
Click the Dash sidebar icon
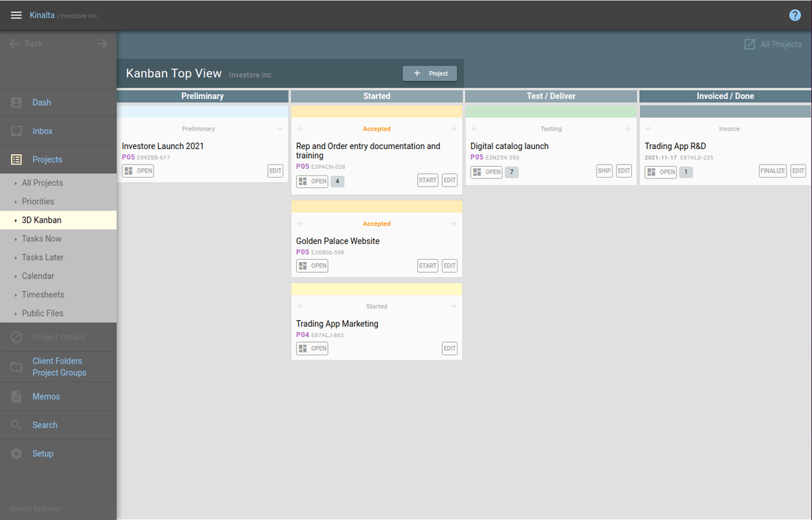tap(16, 103)
